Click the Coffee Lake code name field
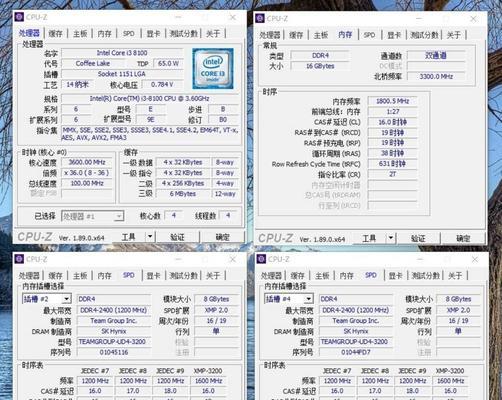502x400 pixels. coord(93,63)
